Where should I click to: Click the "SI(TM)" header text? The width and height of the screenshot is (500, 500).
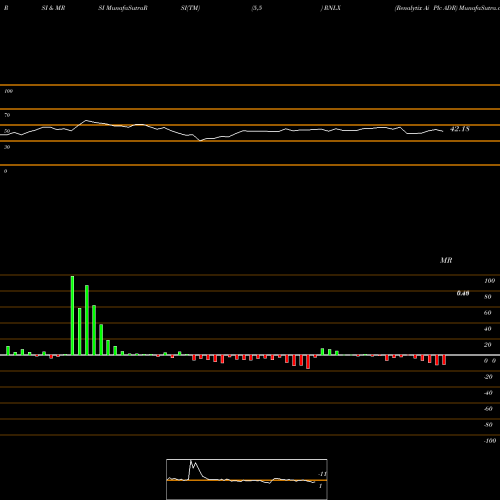click(x=190, y=8)
